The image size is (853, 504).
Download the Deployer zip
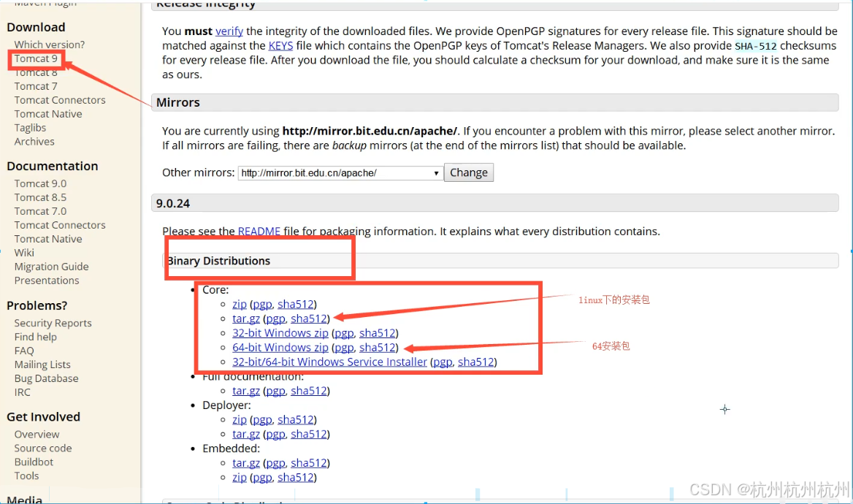(x=240, y=420)
